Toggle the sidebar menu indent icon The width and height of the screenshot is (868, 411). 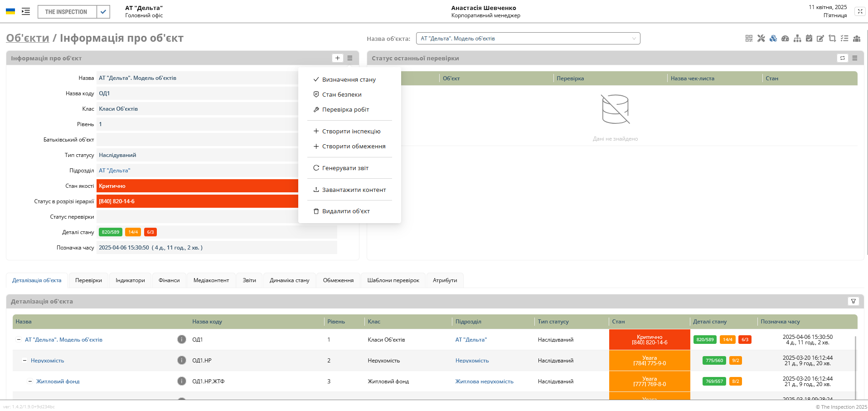click(x=26, y=11)
